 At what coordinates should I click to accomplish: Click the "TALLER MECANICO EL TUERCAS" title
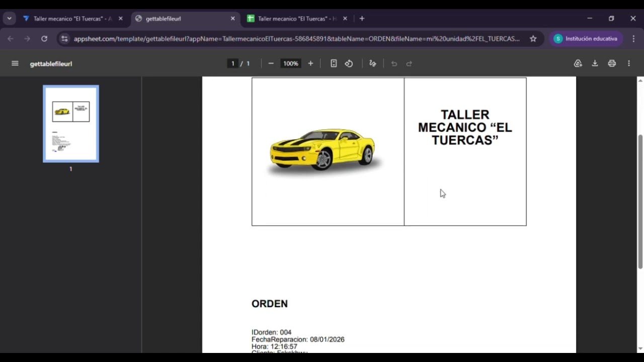click(x=465, y=128)
